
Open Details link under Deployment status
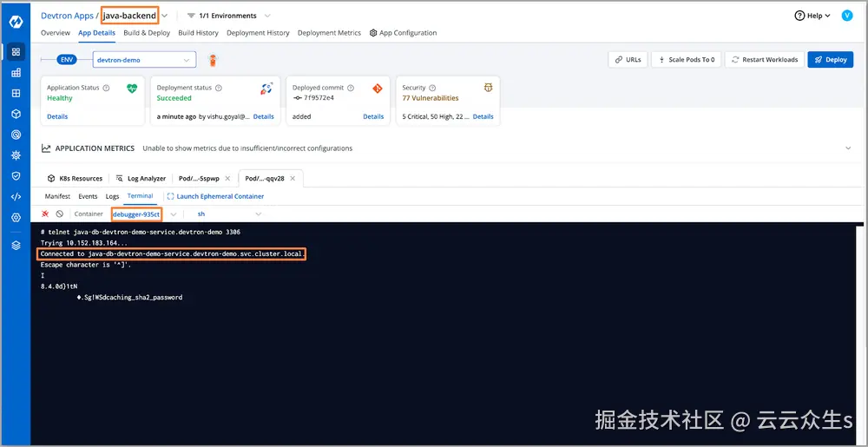tap(264, 116)
